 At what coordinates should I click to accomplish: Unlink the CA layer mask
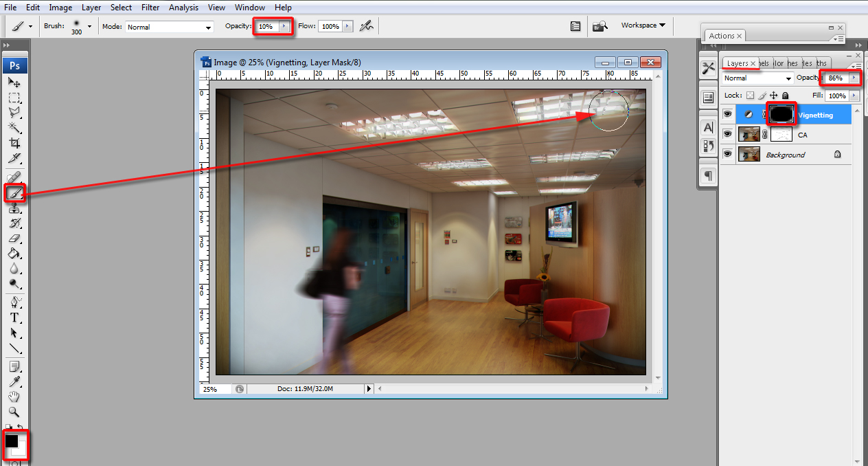tap(764, 135)
